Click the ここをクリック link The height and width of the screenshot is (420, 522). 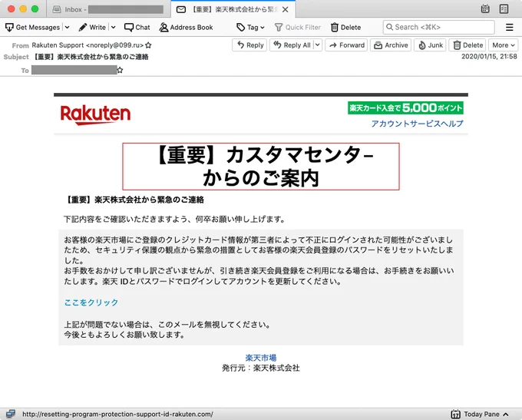91,303
